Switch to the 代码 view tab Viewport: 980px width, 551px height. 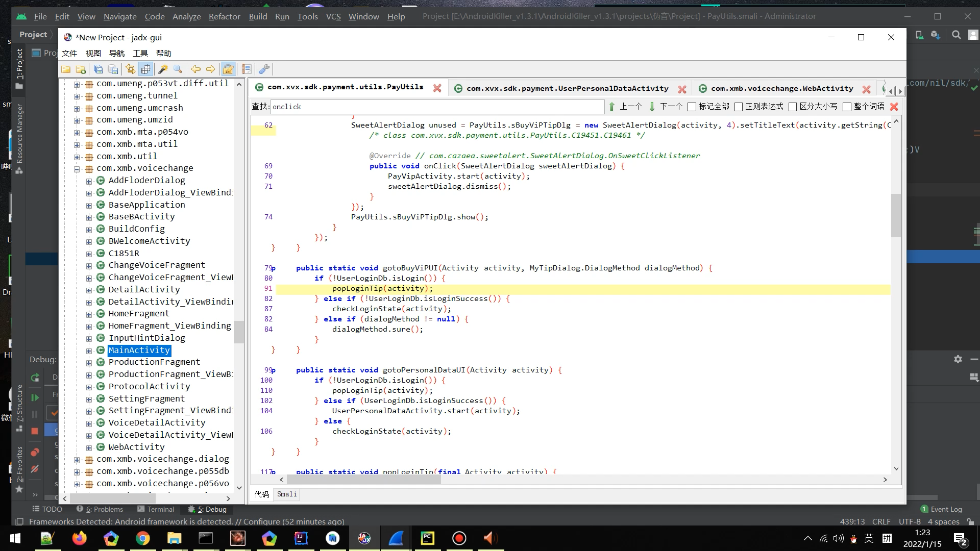pos(262,494)
